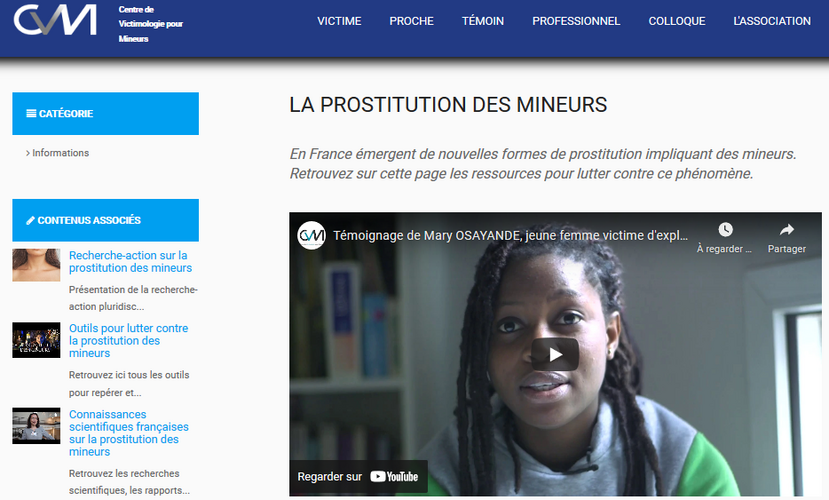Open the CVM channel avatar in video
Image resolution: width=829 pixels, height=500 pixels.
pos(311,235)
